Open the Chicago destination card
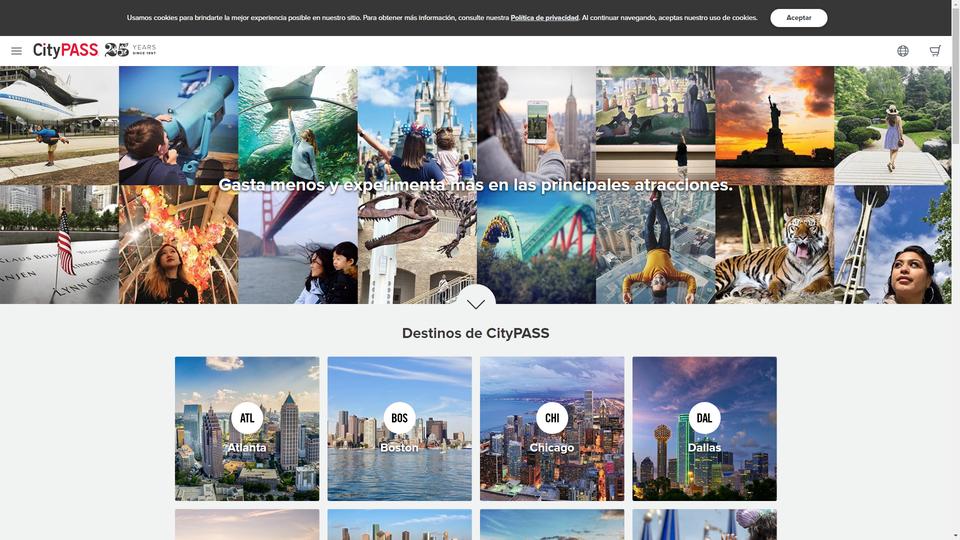The width and height of the screenshot is (960, 540). click(552, 429)
